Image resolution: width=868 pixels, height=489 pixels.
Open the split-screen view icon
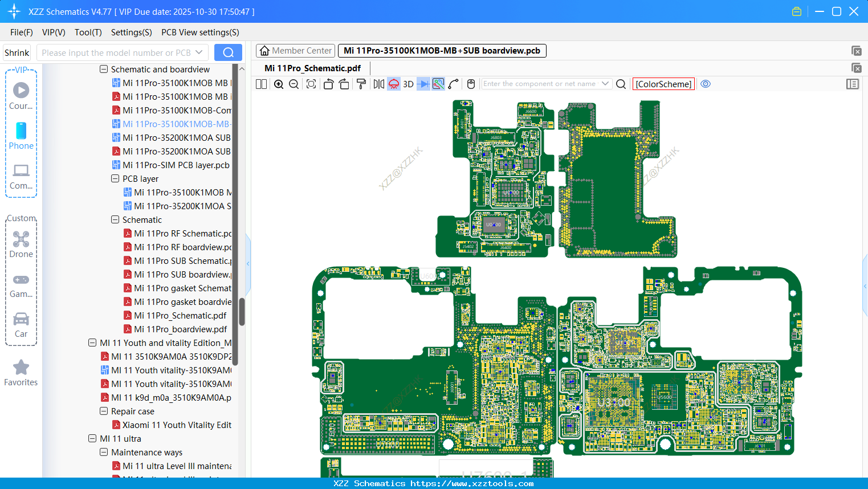[x=261, y=84]
